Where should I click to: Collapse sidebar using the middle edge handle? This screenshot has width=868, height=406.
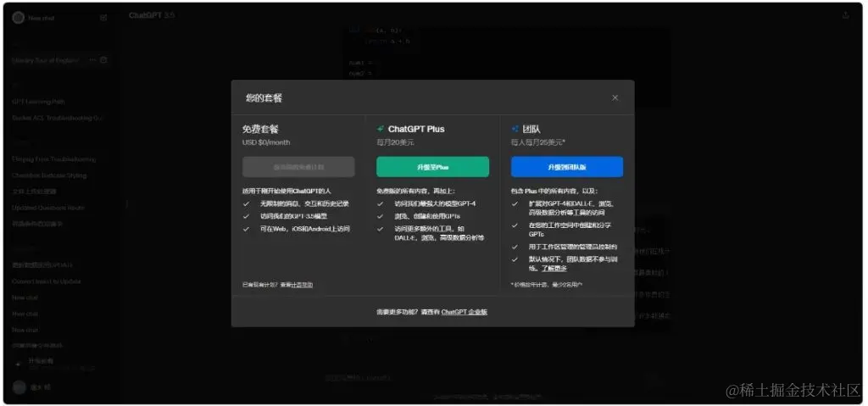click(127, 203)
